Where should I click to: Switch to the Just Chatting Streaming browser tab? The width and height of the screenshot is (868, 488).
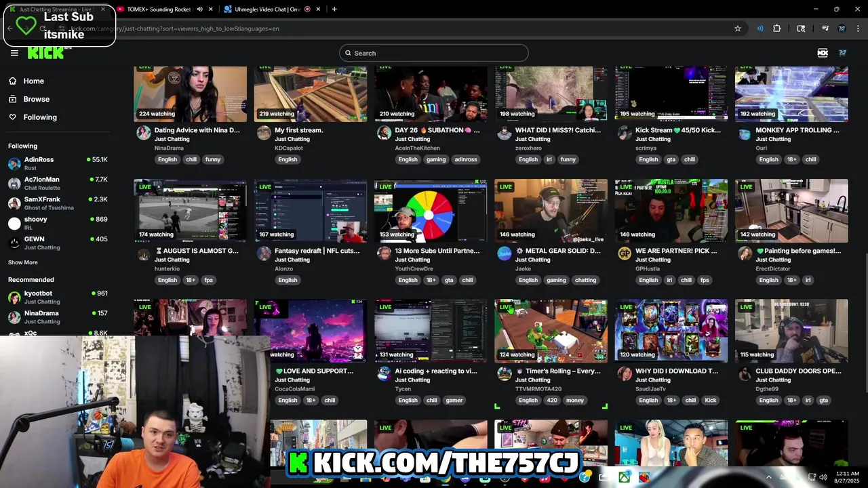pos(58,9)
